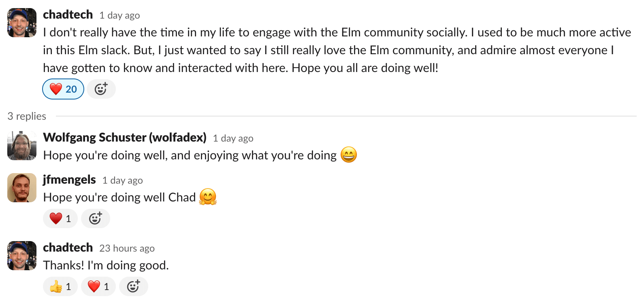This screenshot has width=644, height=305.
Task: Select the hugging face emoji after Chad
Action: [x=208, y=197]
